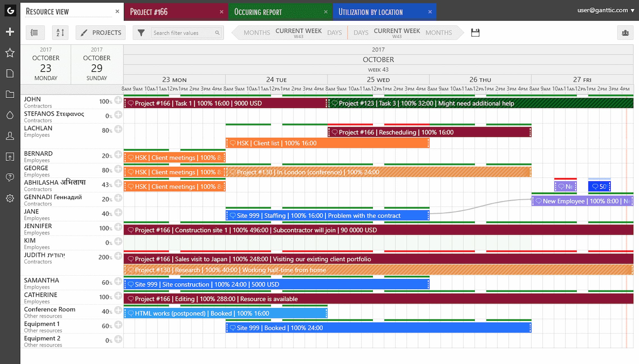Open the sort A-Z toolbar icon

coord(60,33)
